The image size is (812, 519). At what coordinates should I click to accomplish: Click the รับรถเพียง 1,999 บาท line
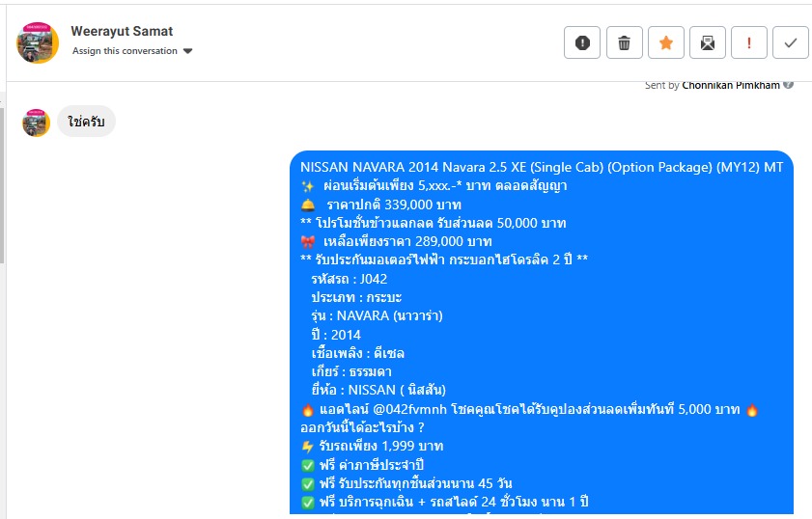pyautogui.click(x=372, y=446)
